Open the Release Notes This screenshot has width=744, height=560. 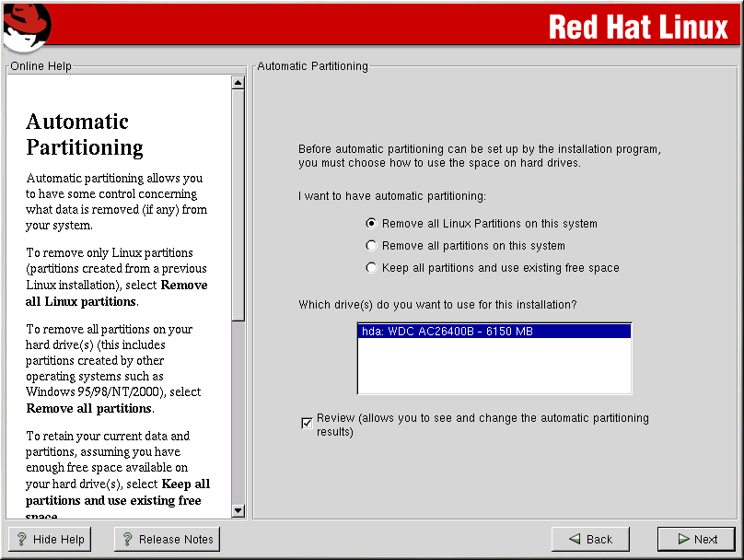pyautogui.click(x=167, y=540)
